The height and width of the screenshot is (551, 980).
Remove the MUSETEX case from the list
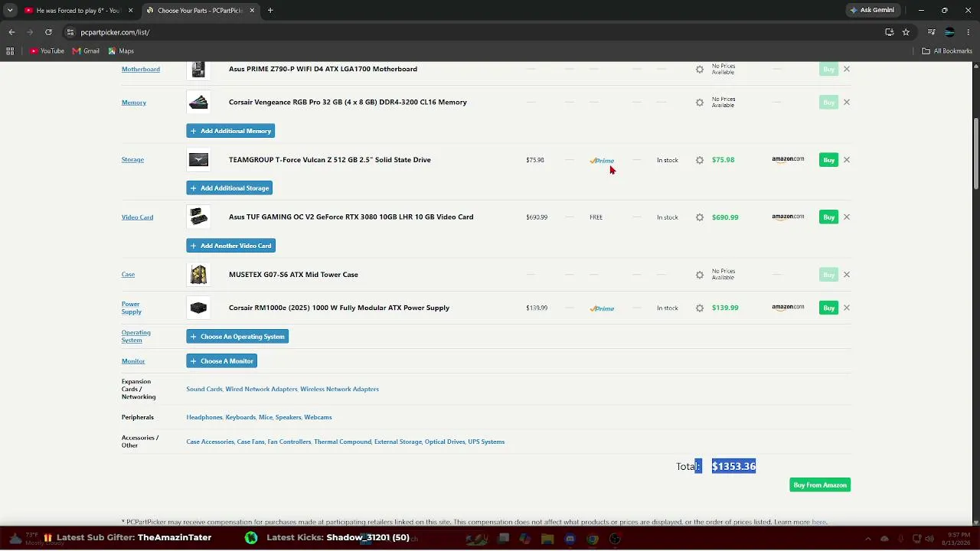coord(847,275)
